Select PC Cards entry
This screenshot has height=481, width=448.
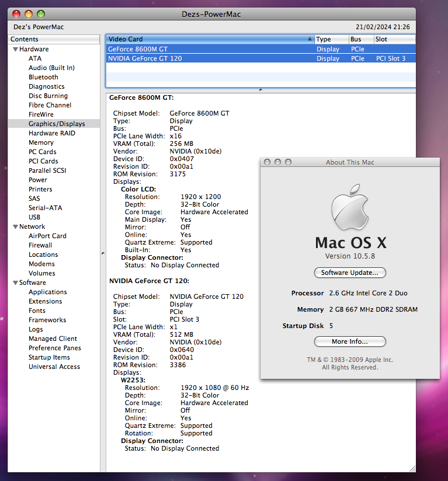42,152
